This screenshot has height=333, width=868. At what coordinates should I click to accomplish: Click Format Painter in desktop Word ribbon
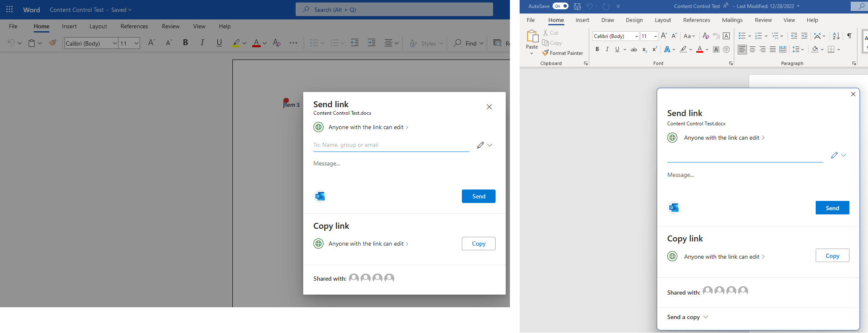pyautogui.click(x=563, y=53)
